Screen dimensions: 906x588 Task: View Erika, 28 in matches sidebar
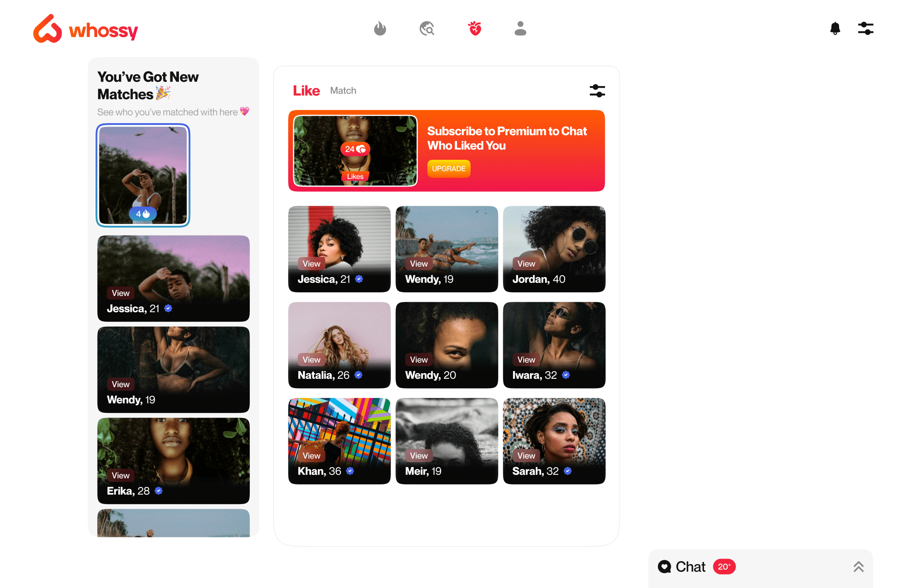[121, 476]
